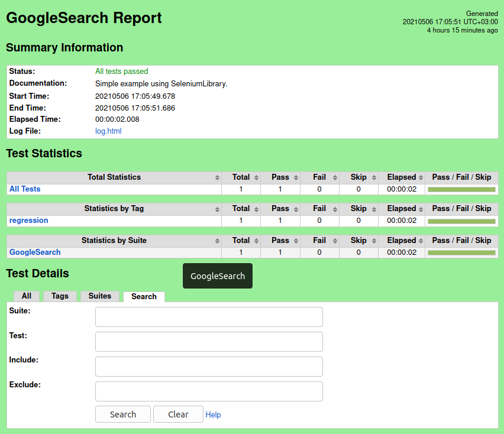Sort Statistics by Tag name column
The height and width of the screenshot is (434, 504).
coord(114,209)
